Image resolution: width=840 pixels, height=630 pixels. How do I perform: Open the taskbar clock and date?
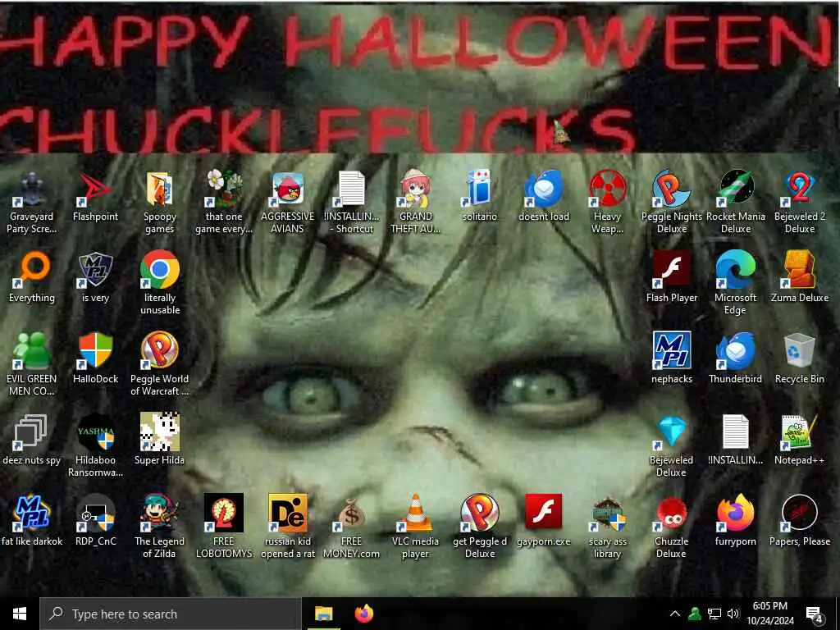tap(770, 614)
